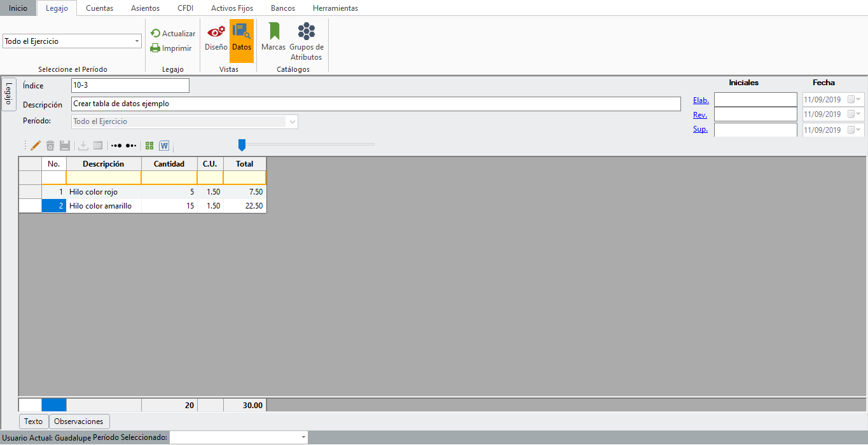Click the trash delete icon
The width and height of the screenshot is (868, 445).
tap(50, 146)
